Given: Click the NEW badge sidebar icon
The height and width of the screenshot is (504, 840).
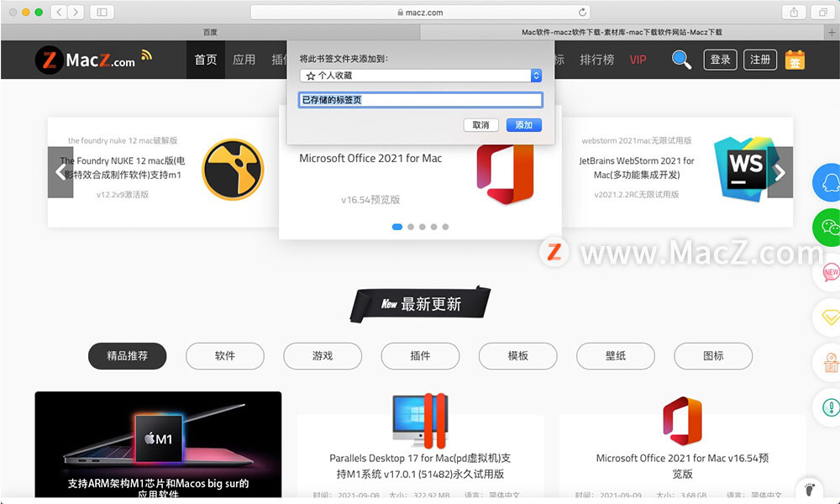Looking at the screenshot, I should point(828,273).
